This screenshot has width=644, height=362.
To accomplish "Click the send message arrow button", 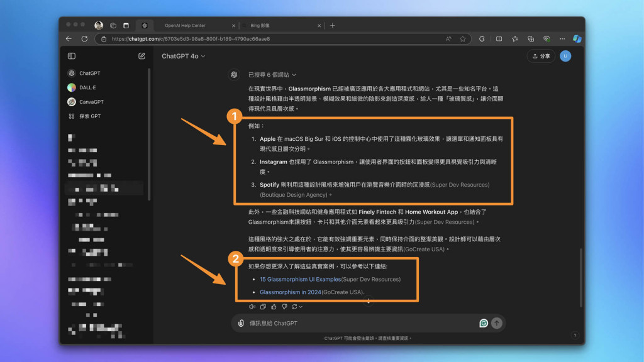I will coord(497,323).
